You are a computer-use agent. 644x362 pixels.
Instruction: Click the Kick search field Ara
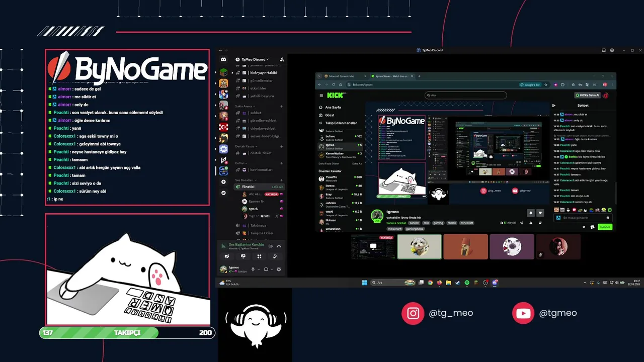[x=465, y=95]
